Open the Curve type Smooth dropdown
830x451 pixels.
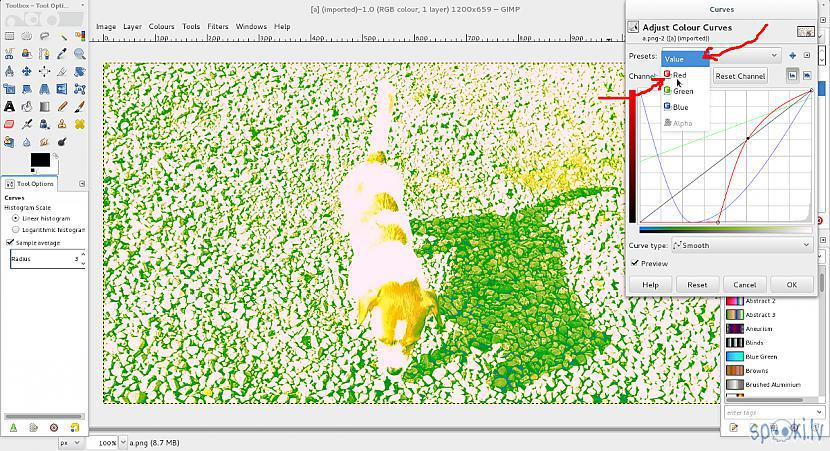[742, 245]
